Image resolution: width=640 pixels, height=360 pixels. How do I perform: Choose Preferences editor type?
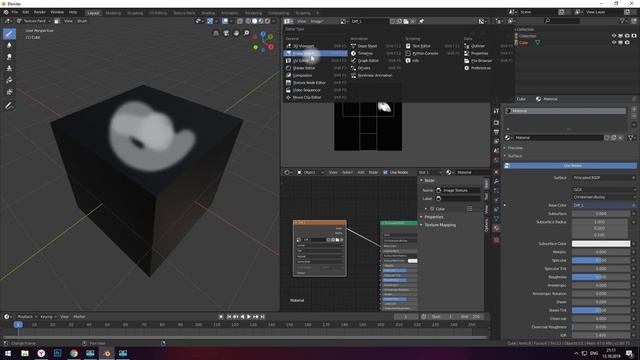pos(488,68)
